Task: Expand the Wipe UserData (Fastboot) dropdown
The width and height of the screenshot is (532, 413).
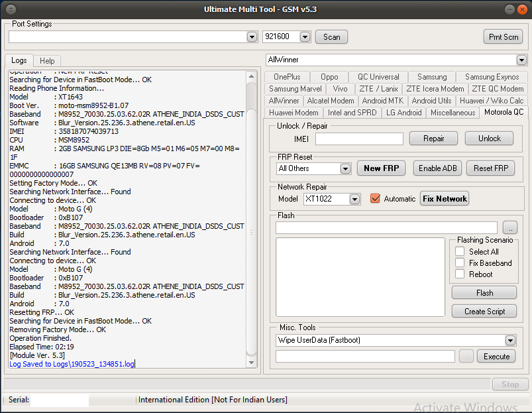Action: click(x=510, y=340)
